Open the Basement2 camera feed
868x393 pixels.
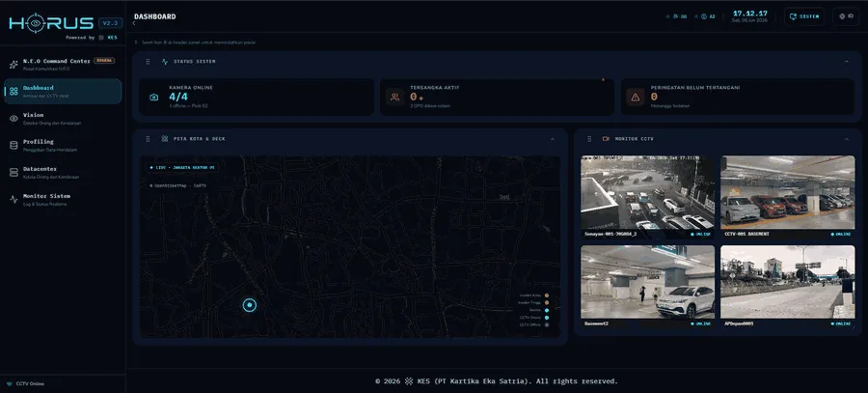[x=648, y=287]
